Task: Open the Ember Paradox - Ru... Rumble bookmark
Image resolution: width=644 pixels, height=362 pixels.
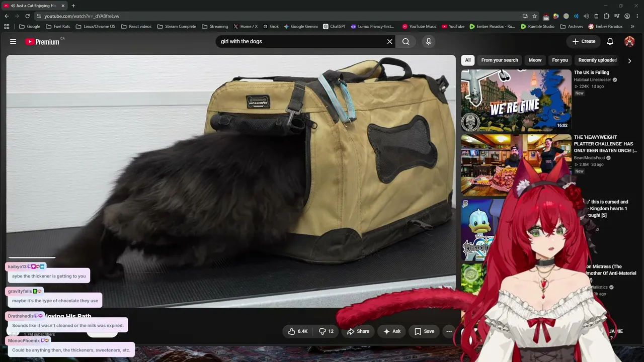Action: point(492,27)
